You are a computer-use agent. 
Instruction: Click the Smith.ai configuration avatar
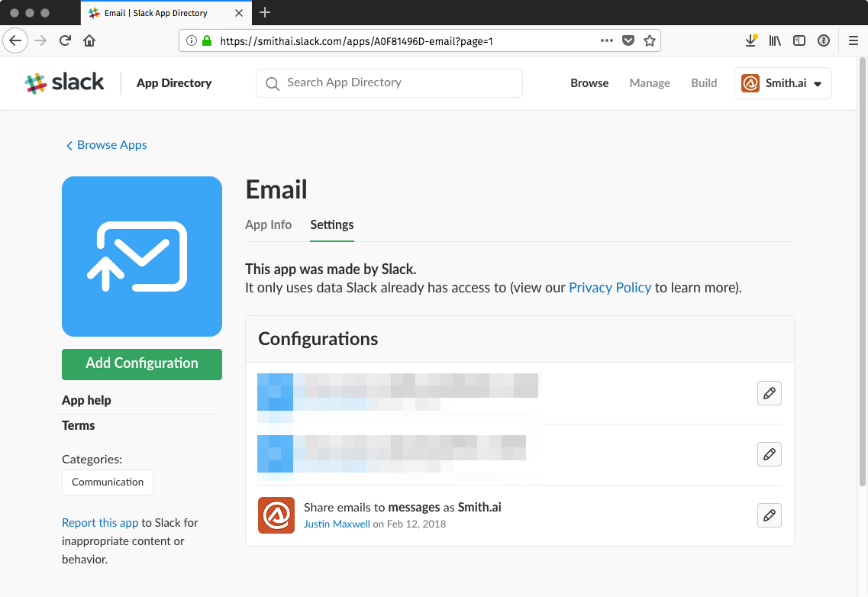tap(276, 515)
